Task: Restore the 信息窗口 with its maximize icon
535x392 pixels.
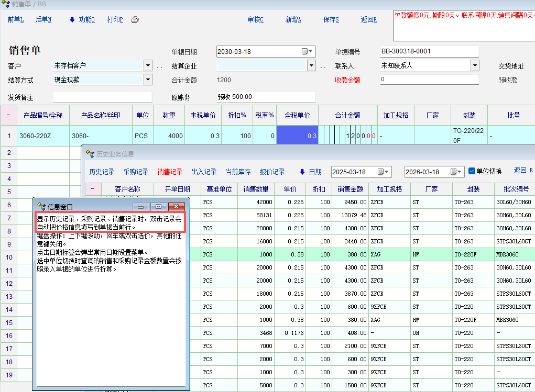Action: click(159, 207)
